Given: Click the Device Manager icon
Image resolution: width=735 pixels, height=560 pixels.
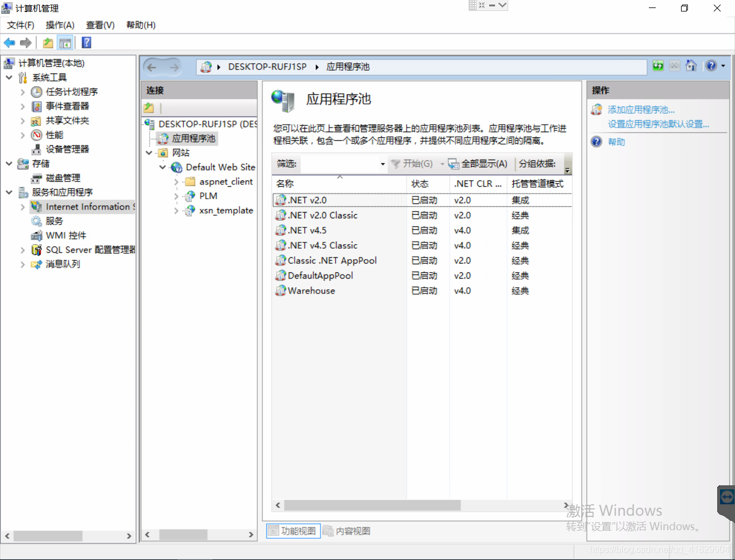Looking at the screenshot, I should point(37,149).
